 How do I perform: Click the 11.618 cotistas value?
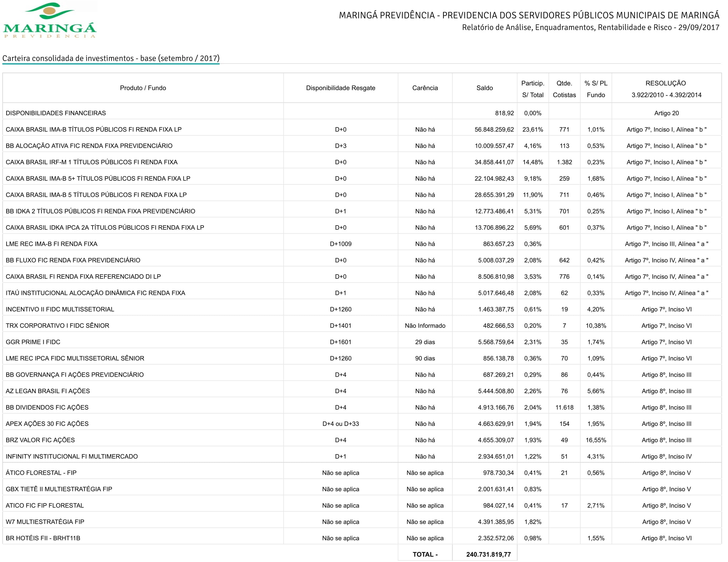[x=564, y=407]
